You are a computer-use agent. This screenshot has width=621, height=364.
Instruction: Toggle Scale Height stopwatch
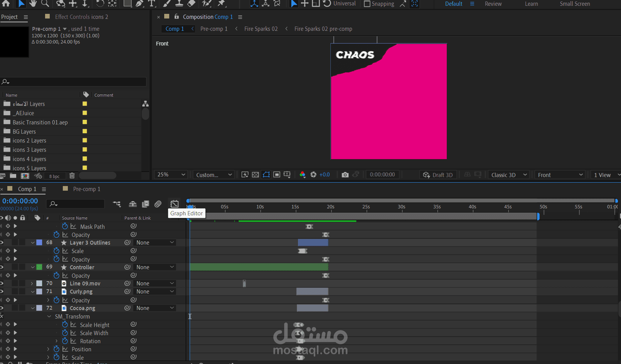(65, 325)
